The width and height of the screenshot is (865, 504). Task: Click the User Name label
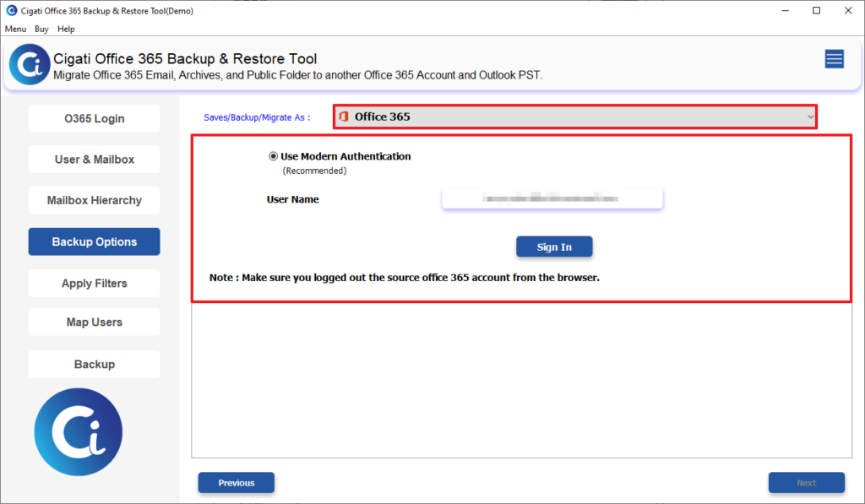click(293, 199)
